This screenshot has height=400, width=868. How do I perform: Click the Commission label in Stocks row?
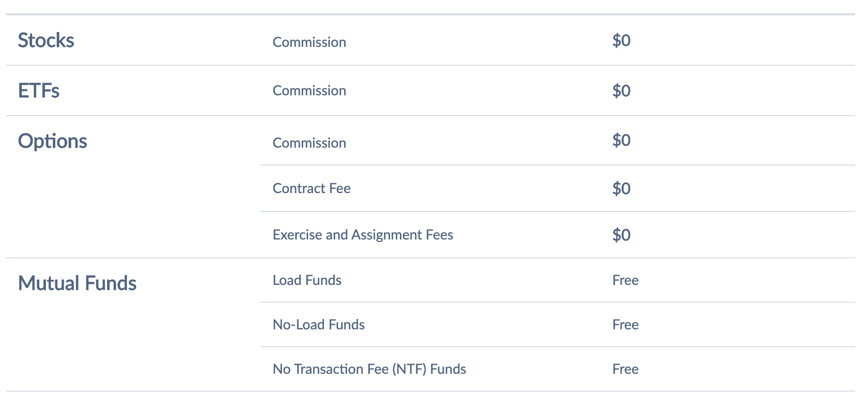[309, 42]
